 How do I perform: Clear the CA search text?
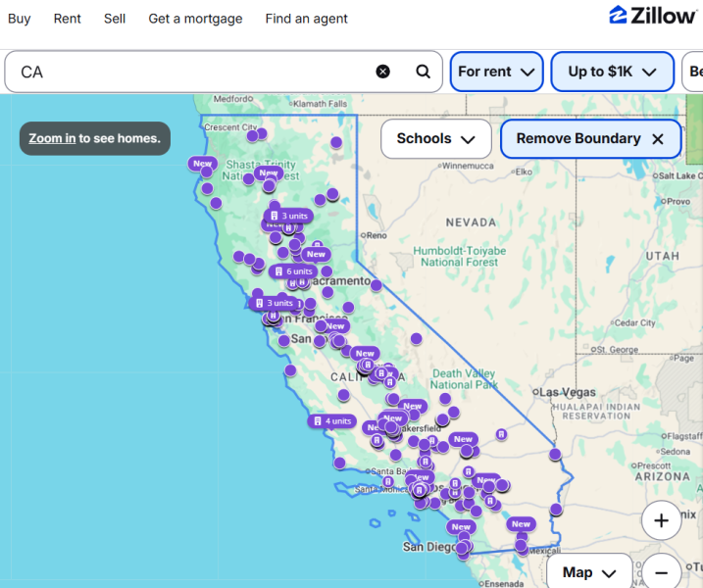coord(383,72)
